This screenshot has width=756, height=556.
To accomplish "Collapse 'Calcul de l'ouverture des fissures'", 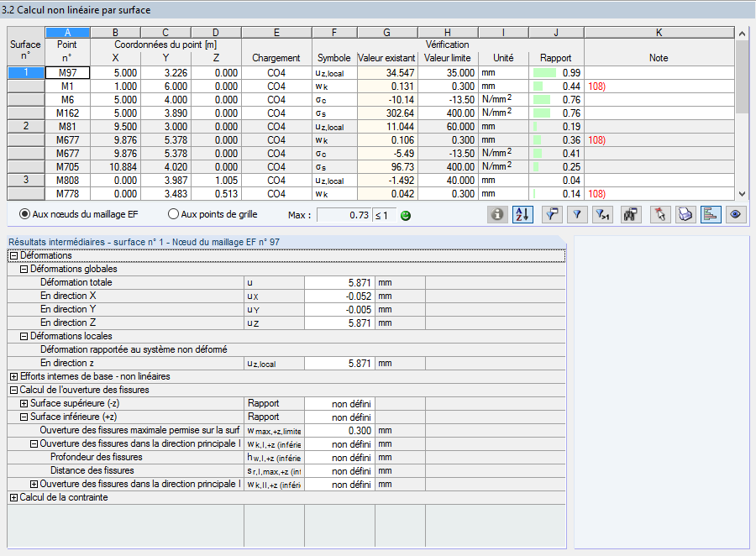I will tap(14, 390).
